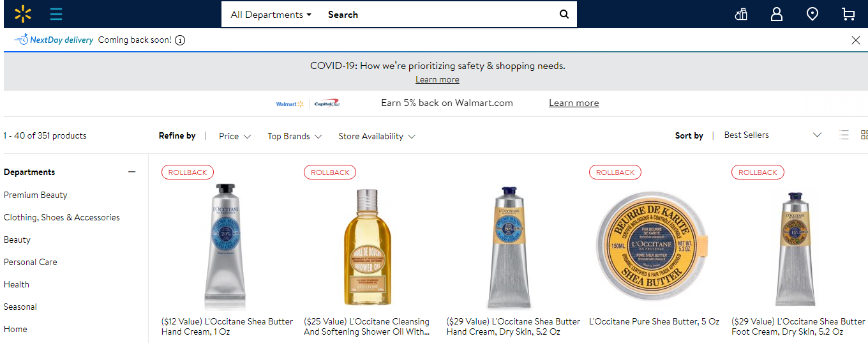Switch to grid view layout
This screenshot has width=868, height=343.
[864, 135]
